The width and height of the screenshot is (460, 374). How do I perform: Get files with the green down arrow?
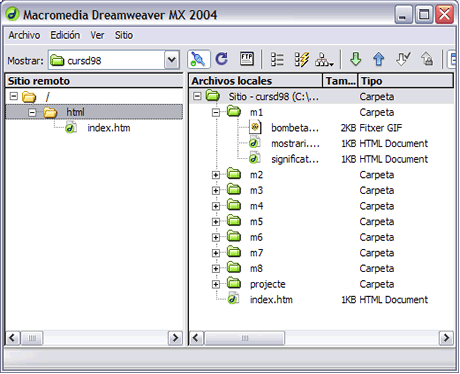tap(356, 59)
